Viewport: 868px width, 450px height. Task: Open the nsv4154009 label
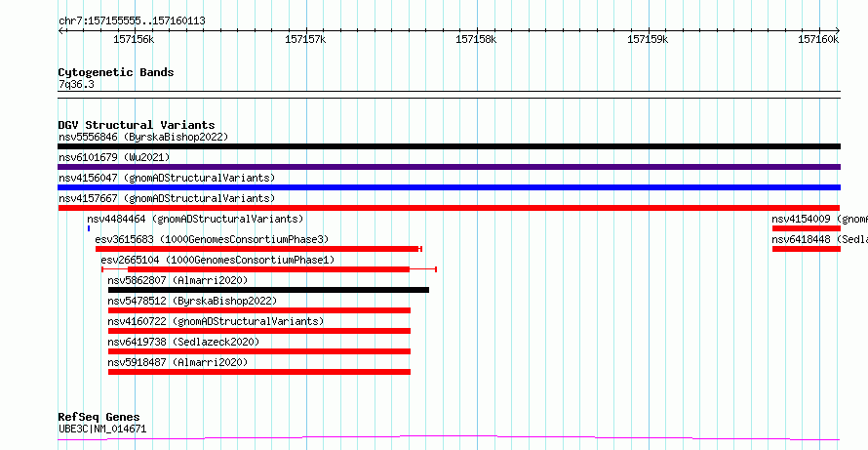click(x=820, y=219)
